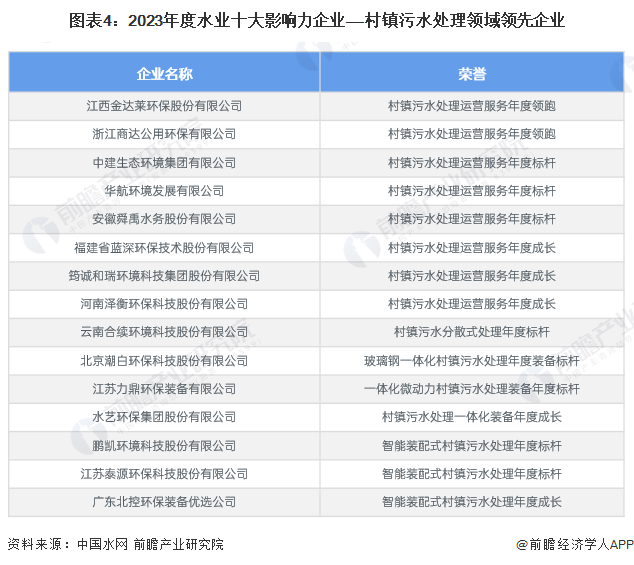Click the cell 智能装配式村镇污水处理年度成长
The image size is (634, 565).
point(472,502)
